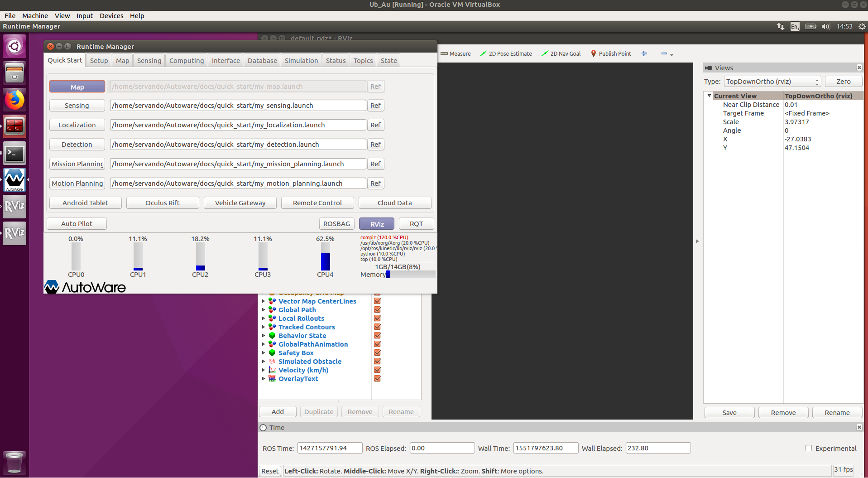Open the view Type TopDownOrtho dropdown
This screenshot has height=478, width=868.
[772, 82]
